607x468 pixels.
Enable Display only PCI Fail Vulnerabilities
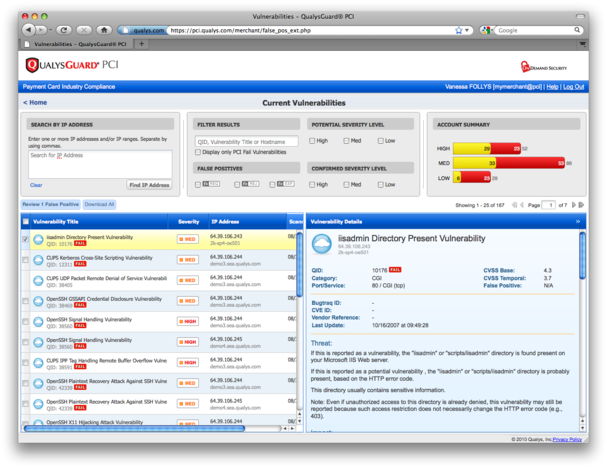(198, 152)
